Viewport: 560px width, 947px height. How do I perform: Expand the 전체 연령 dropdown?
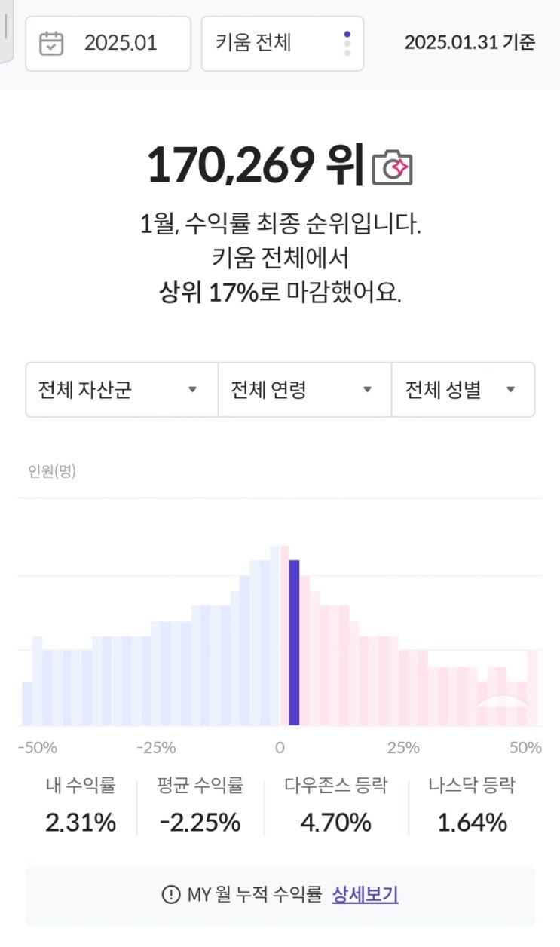coord(305,390)
